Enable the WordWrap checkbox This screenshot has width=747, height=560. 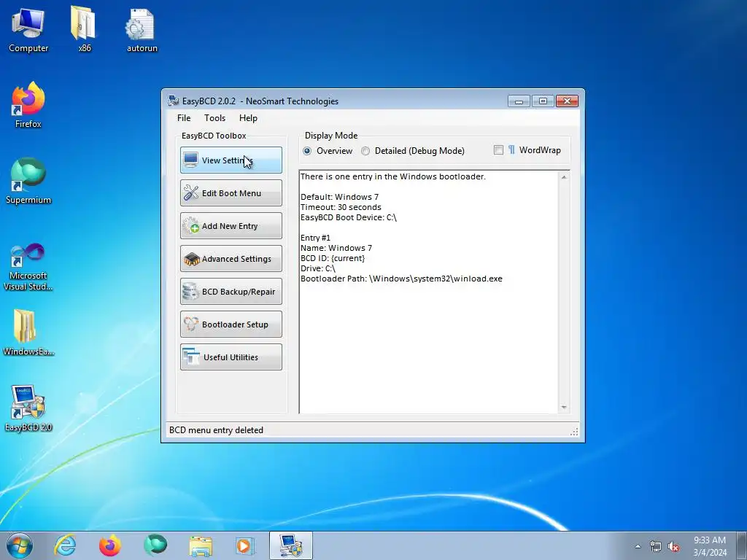click(x=498, y=150)
